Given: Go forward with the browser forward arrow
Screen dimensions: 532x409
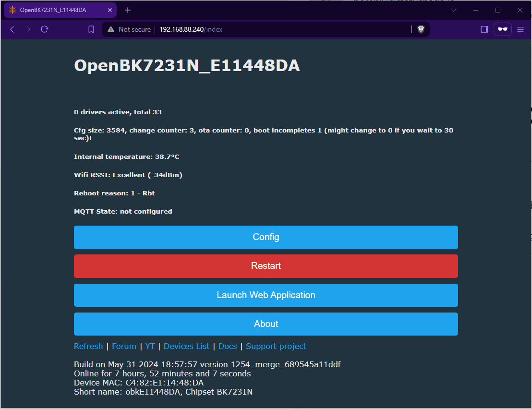Looking at the screenshot, I should [x=28, y=29].
